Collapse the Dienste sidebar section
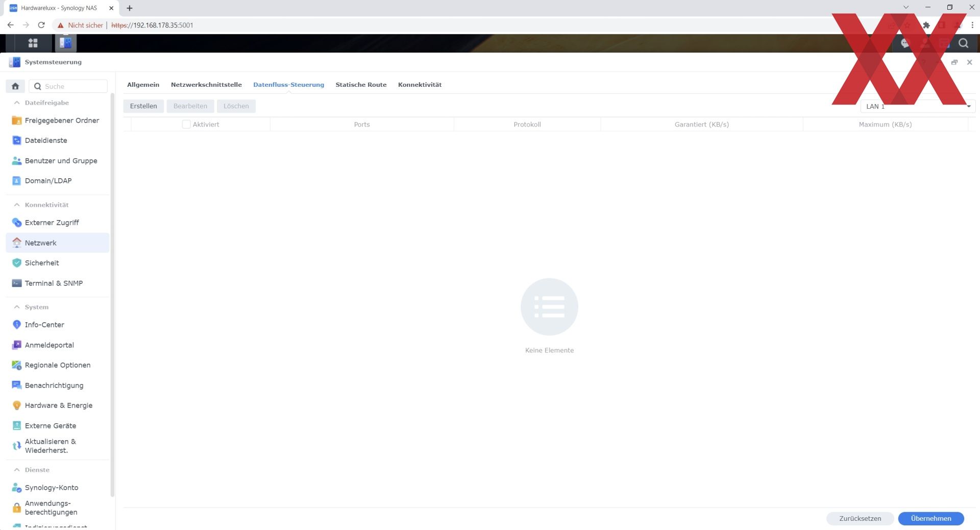This screenshot has height=530, width=980. tap(17, 470)
